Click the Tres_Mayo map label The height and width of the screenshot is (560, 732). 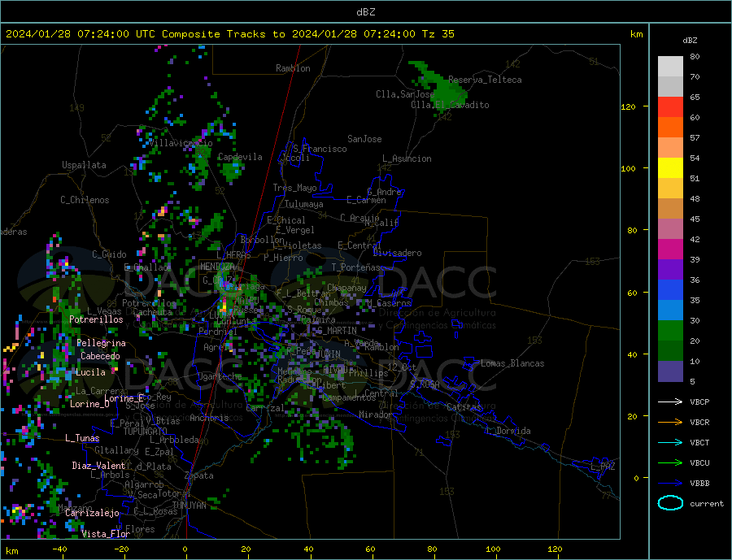294,188
